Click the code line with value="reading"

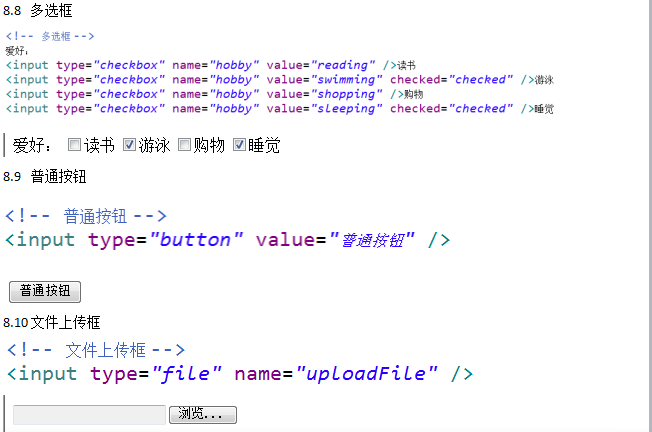click(210, 65)
